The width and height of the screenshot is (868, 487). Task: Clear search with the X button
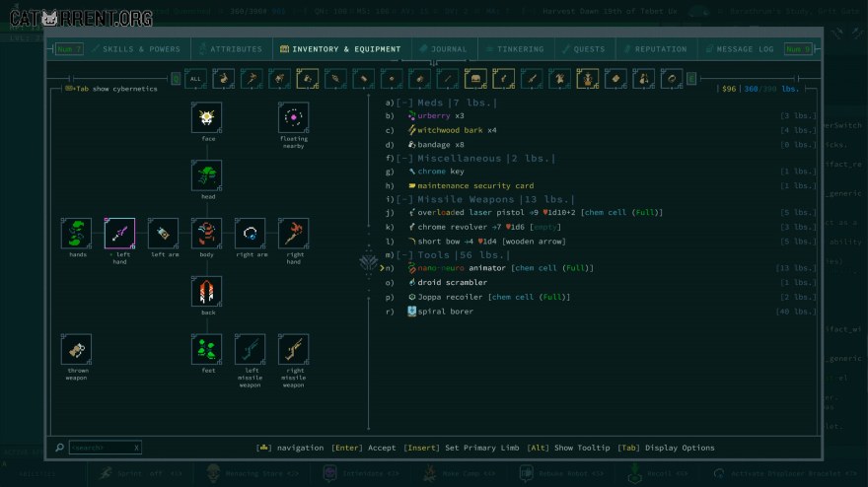coord(136,448)
